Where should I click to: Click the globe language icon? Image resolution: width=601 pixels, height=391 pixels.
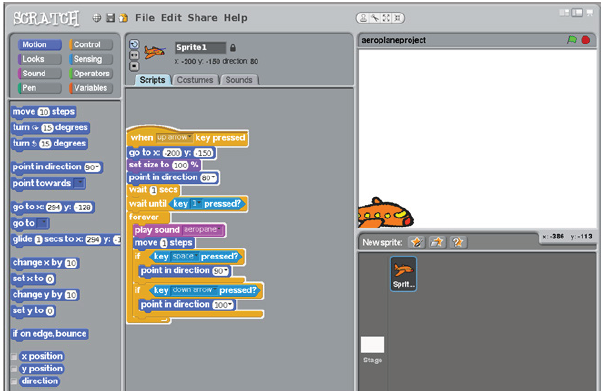coord(97,18)
